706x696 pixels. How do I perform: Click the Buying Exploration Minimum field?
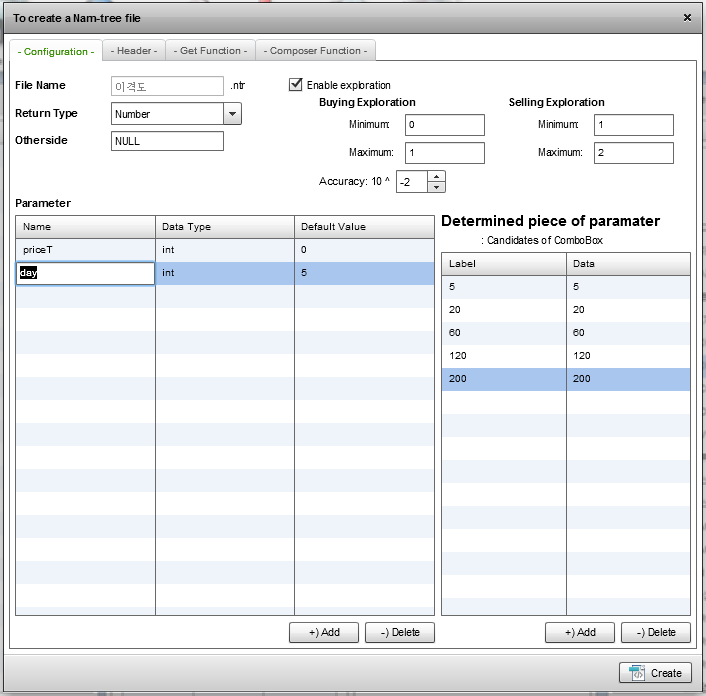(x=444, y=125)
